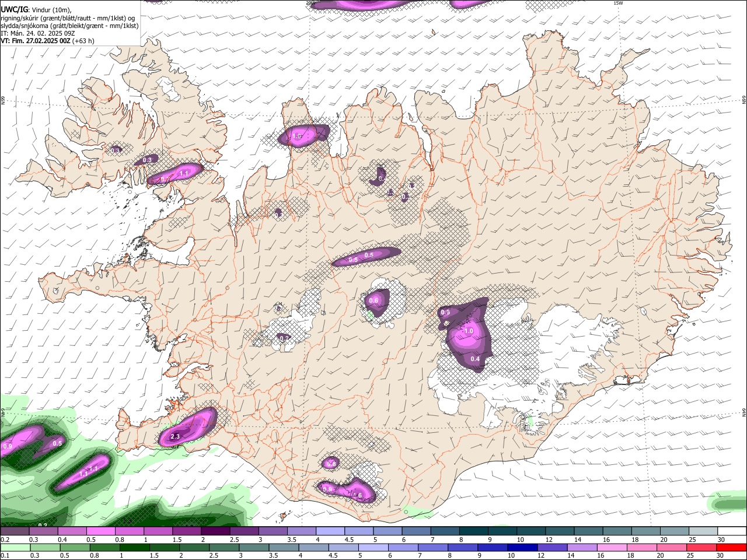This screenshot has width=747, height=560.
Task: Click the deep blue rain swatch above 10
Action: click(x=522, y=547)
